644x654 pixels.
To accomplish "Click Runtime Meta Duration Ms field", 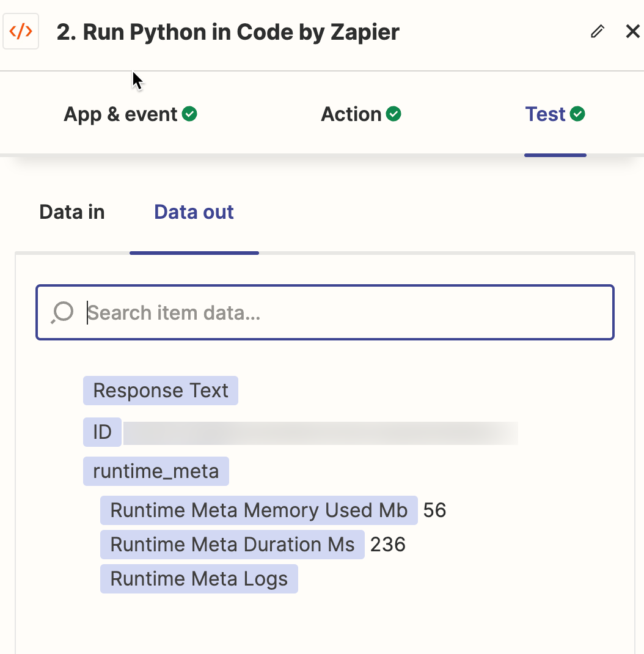I will point(232,545).
